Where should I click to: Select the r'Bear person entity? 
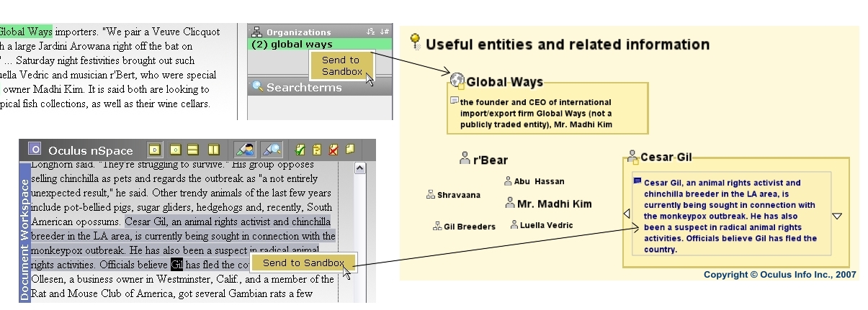point(490,160)
